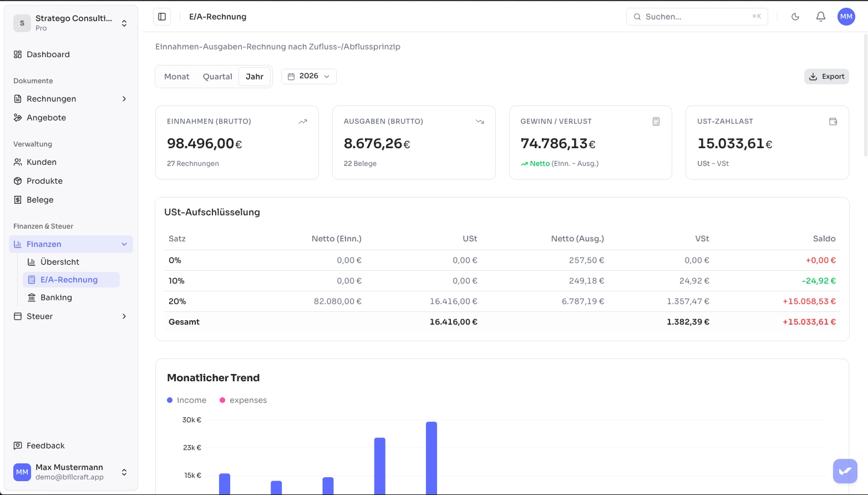Click the 8.676,26 € Ausgaben value
The height and width of the screenshot is (495, 868).
click(x=377, y=144)
